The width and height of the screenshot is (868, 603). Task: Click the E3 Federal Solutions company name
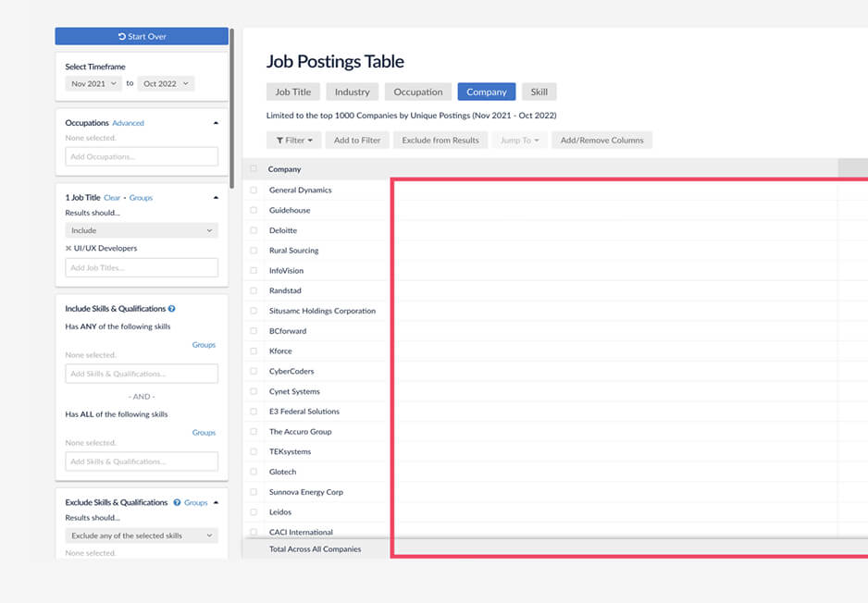pos(304,412)
